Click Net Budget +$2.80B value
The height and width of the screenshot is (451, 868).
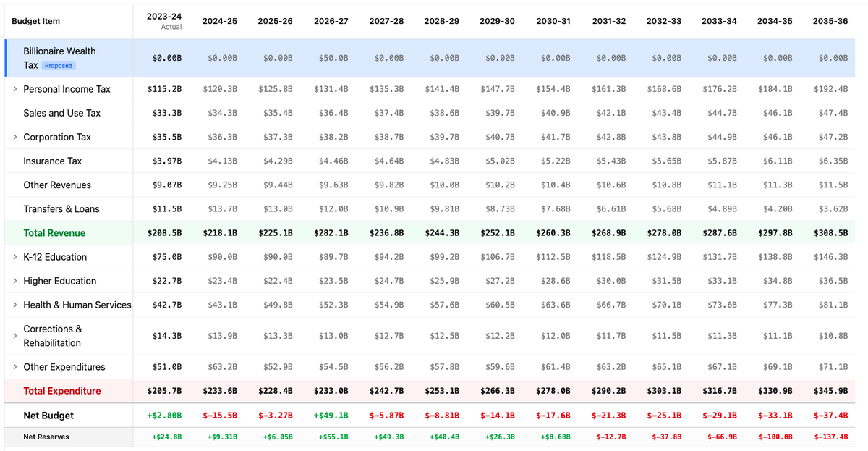click(x=165, y=416)
